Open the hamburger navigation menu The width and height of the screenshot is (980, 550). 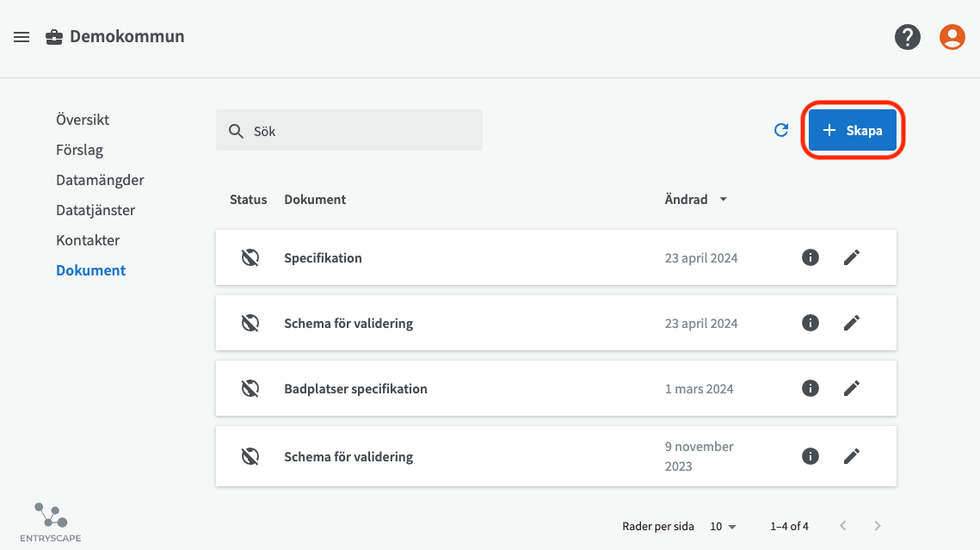pos(22,37)
